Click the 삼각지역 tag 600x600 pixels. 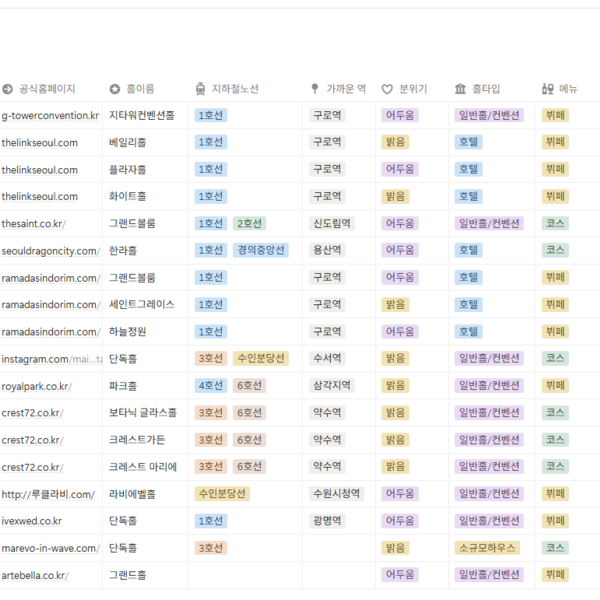[x=332, y=386]
